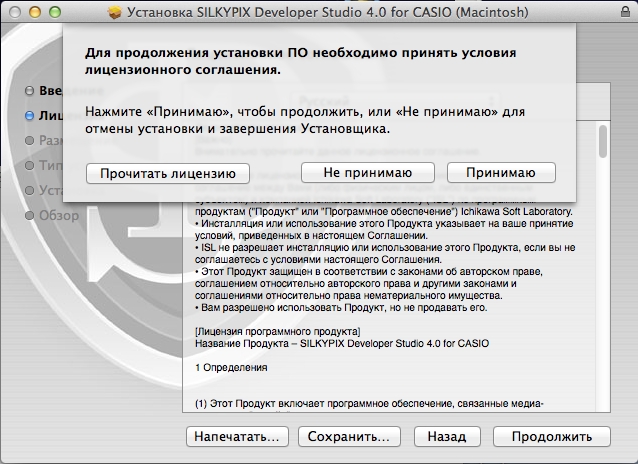638x464 pixels.
Task: Click the Не принимаю button
Action: tap(368, 173)
